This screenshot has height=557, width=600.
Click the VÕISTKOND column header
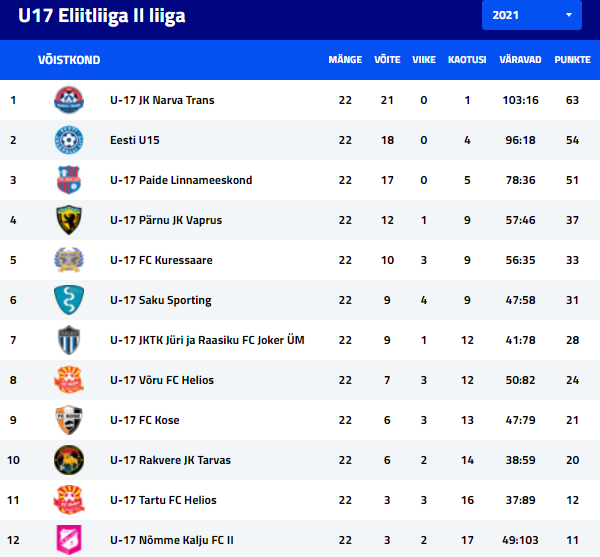coord(69,60)
